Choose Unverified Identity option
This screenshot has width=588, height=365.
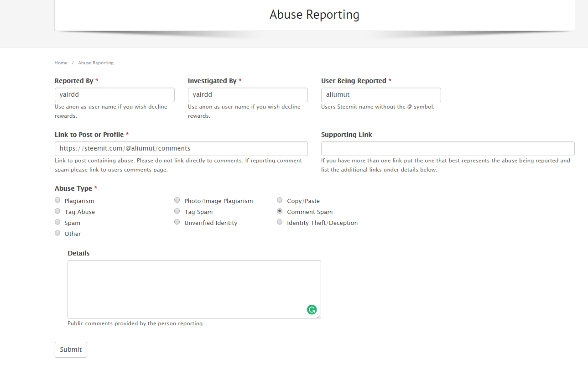click(177, 221)
